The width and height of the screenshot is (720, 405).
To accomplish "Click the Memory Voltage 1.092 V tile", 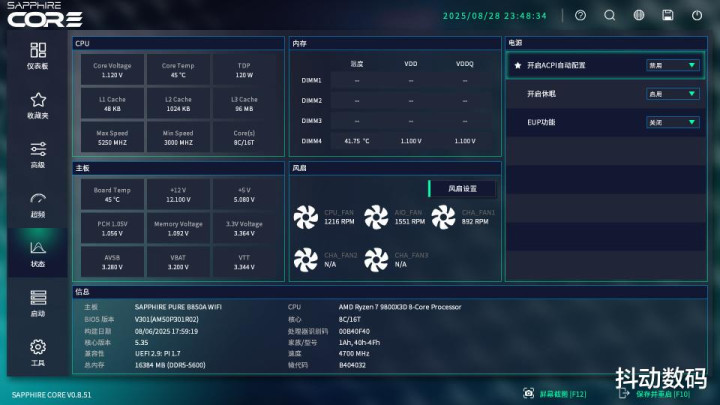I will pyautogui.click(x=178, y=228).
